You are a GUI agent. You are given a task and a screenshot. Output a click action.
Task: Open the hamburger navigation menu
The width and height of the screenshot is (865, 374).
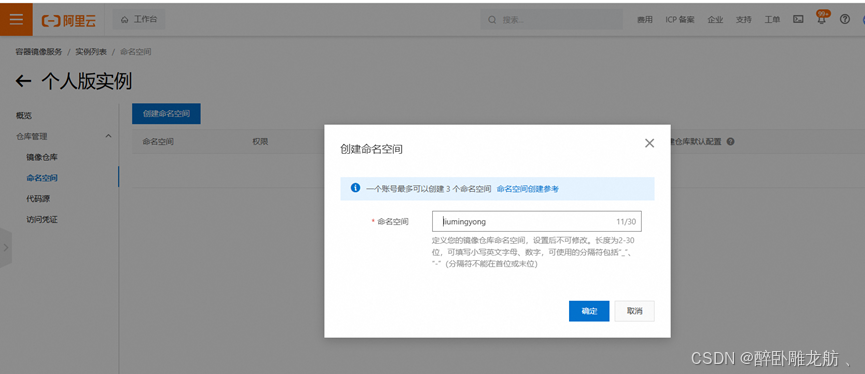point(16,19)
